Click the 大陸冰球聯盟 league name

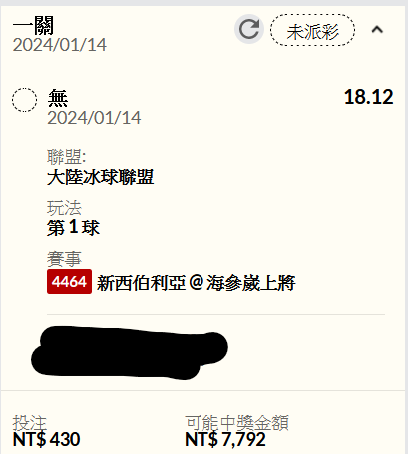(x=100, y=177)
